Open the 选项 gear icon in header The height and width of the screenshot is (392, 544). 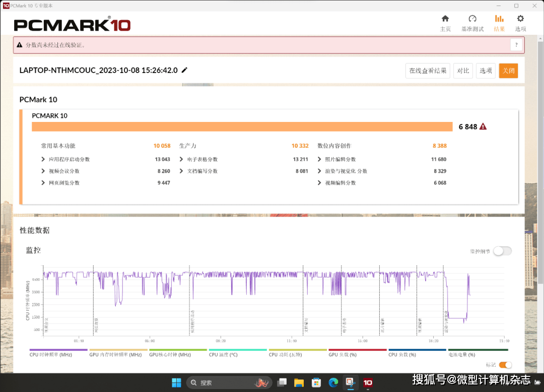pos(520,19)
